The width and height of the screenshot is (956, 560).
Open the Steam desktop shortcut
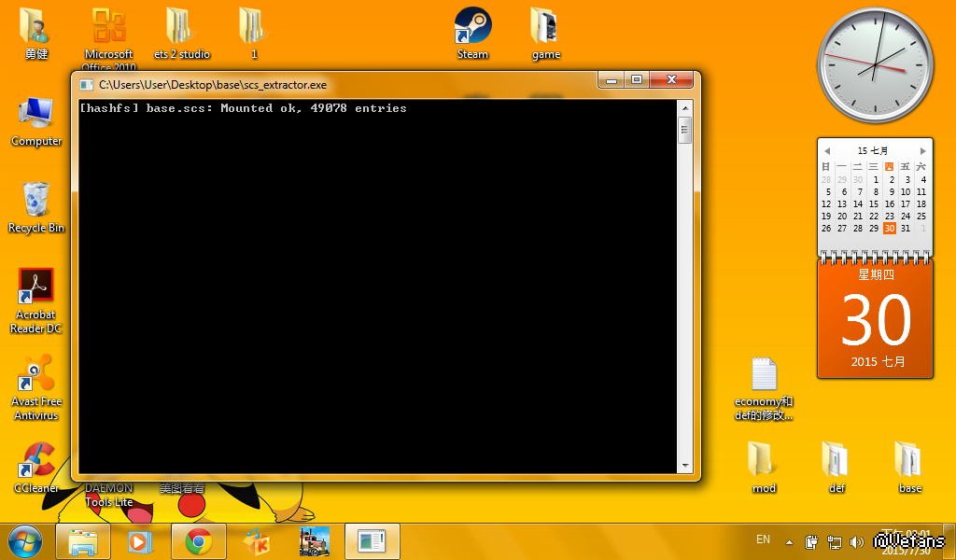click(472, 26)
